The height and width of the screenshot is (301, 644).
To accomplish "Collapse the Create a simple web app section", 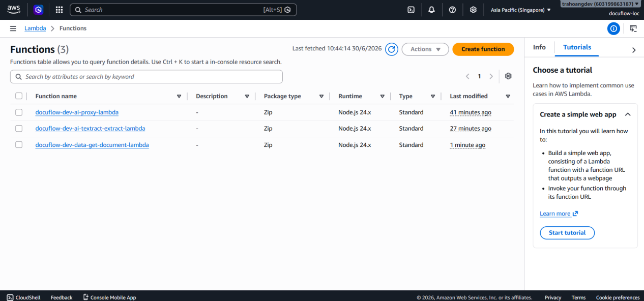I will pyautogui.click(x=628, y=114).
